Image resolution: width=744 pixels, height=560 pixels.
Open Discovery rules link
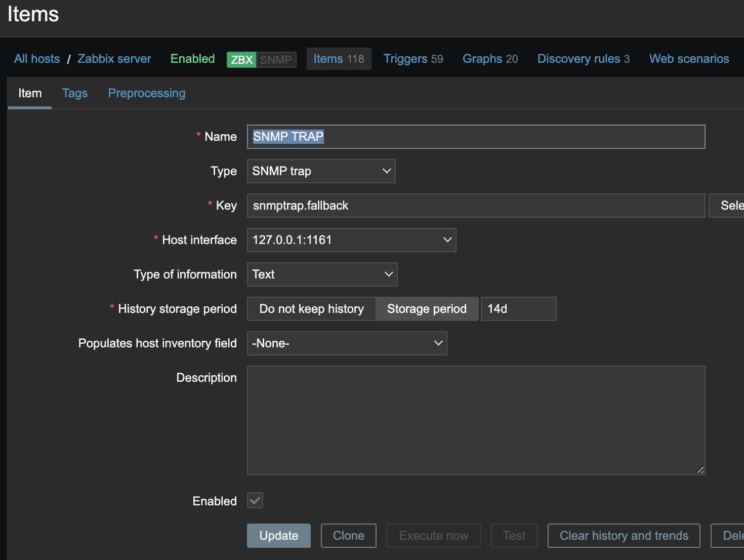[x=583, y=59]
